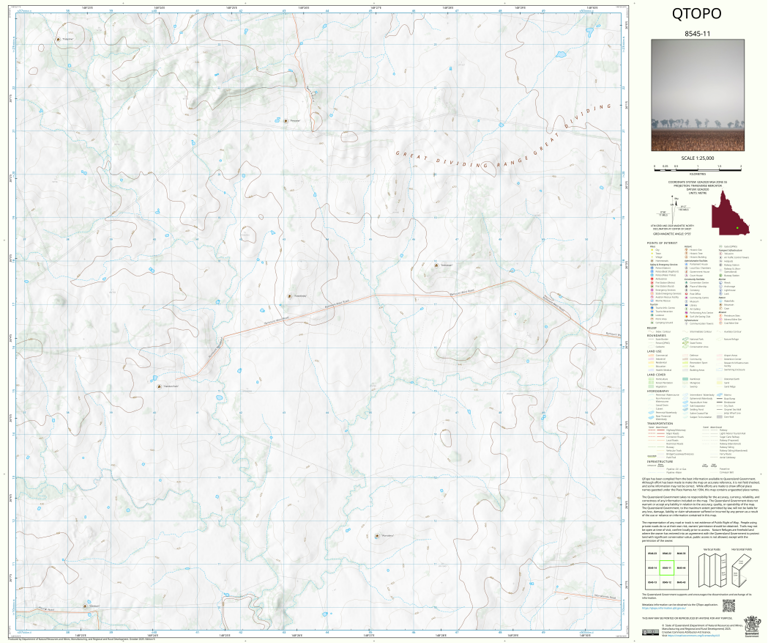Click the Sand land cover swatch
This screenshot has height=643, width=768.
[720, 383]
